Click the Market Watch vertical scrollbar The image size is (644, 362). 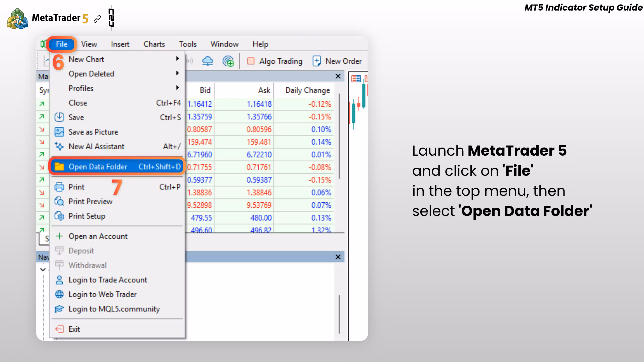pos(339,136)
